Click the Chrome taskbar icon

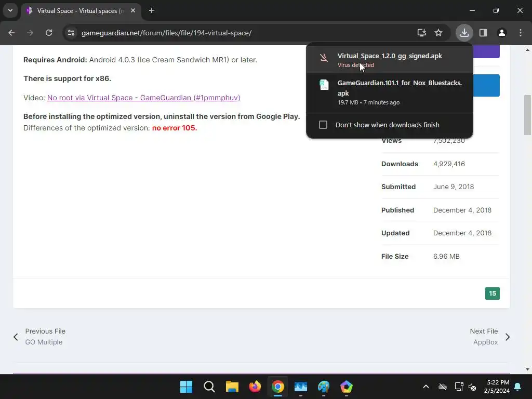click(x=278, y=387)
